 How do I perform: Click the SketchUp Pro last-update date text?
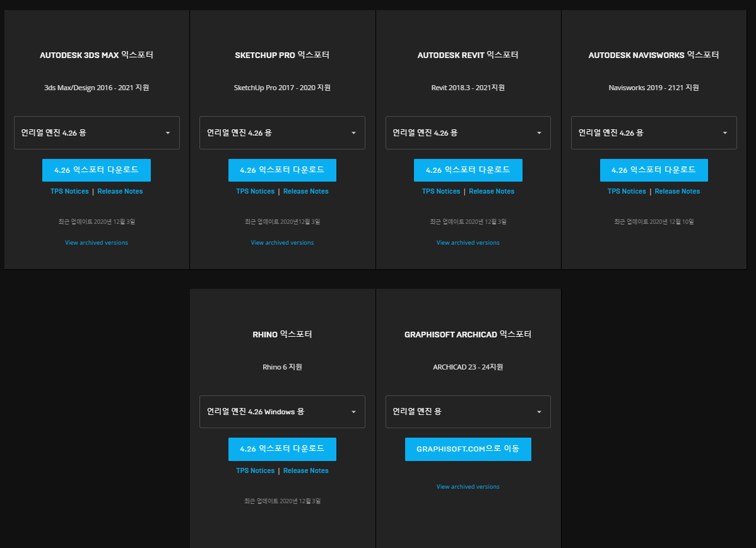(282, 222)
